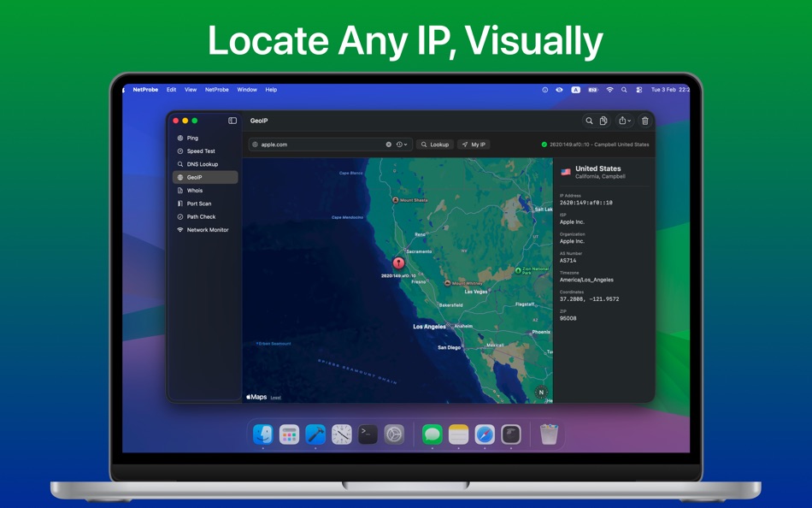The height and width of the screenshot is (508, 812).
Task: Open the View menu
Action: (190, 89)
